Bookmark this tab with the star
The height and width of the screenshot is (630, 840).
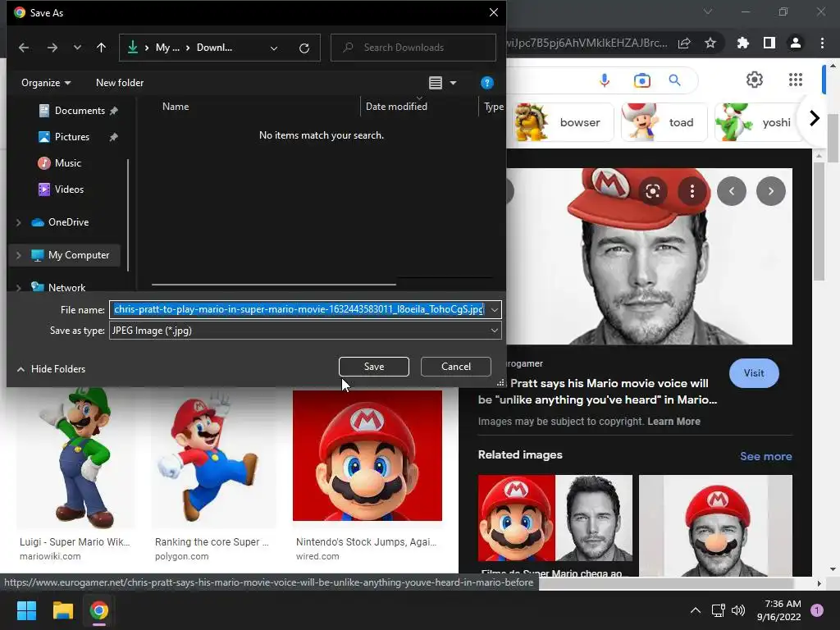click(x=710, y=43)
